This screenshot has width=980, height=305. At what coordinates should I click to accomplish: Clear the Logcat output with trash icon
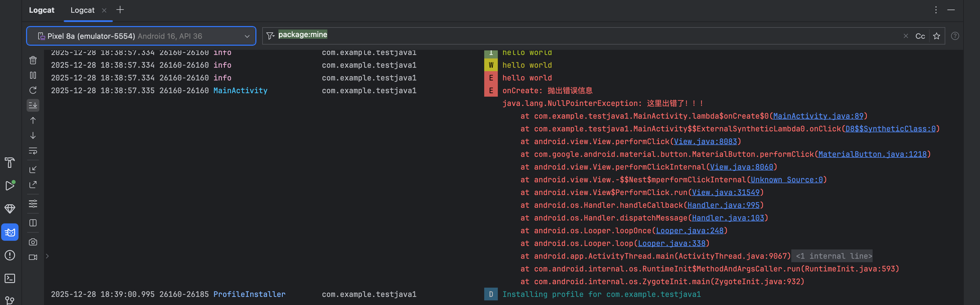(33, 60)
